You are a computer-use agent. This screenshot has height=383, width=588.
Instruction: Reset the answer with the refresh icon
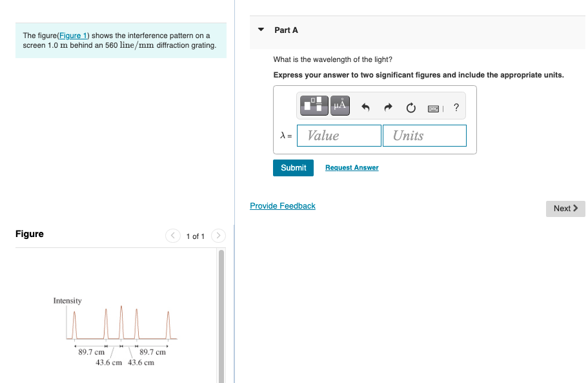click(411, 108)
